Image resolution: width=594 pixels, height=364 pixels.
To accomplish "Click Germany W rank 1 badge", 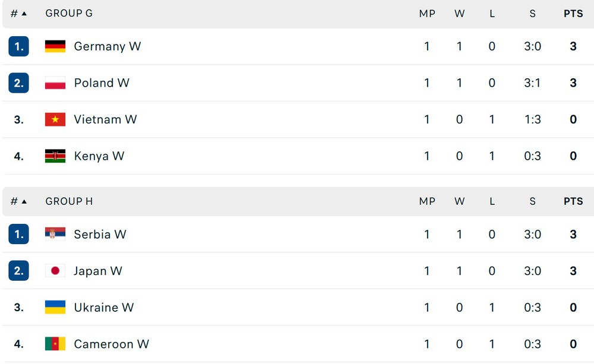I will (18, 46).
